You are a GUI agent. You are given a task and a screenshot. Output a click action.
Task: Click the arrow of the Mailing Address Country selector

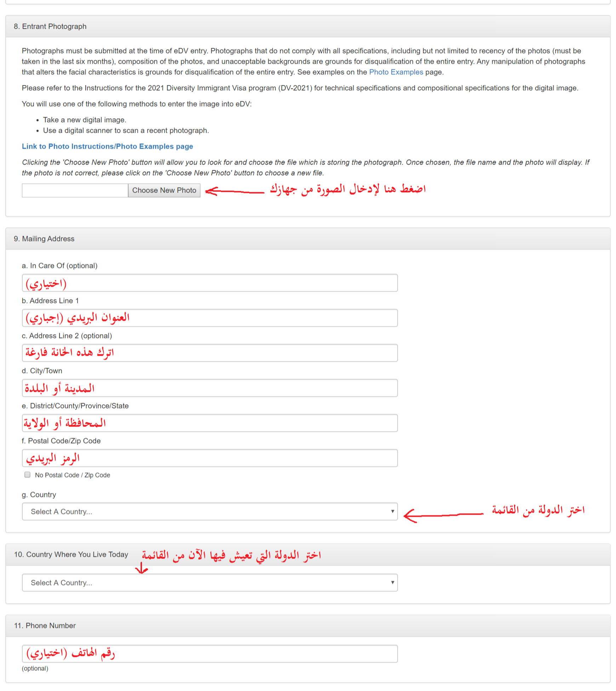click(392, 512)
